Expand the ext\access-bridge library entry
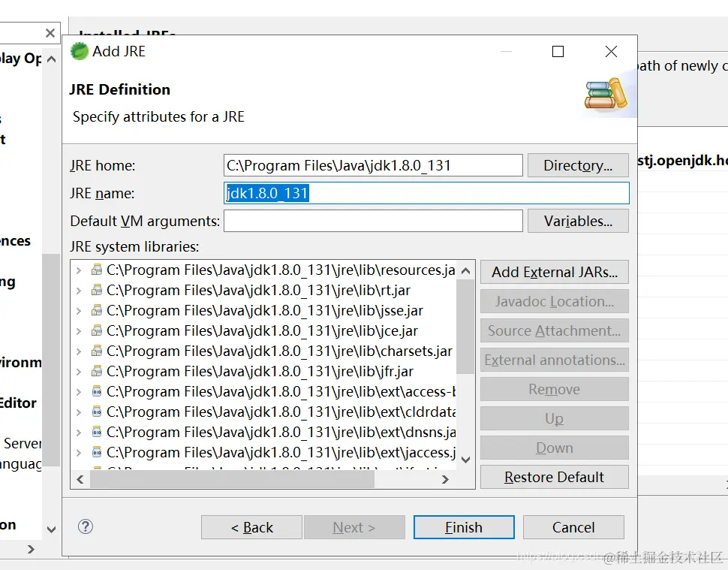This screenshot has width=728, height=570. click(x=79, y=392)
